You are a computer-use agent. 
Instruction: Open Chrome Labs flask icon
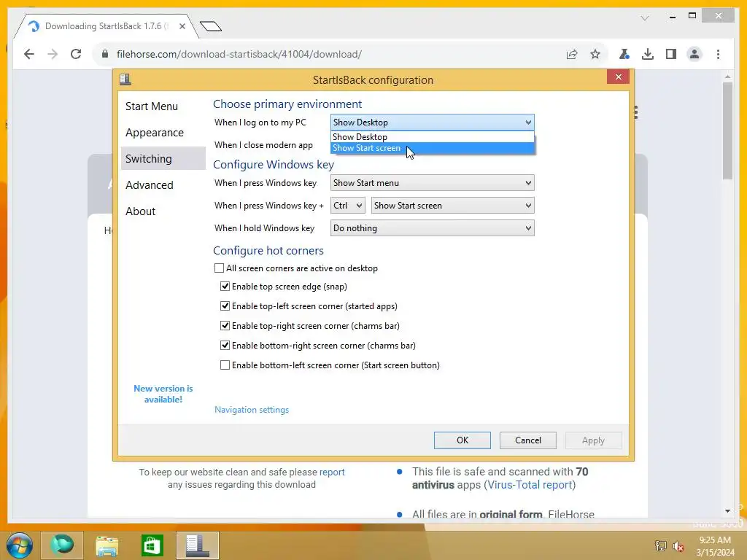(624, 54)
